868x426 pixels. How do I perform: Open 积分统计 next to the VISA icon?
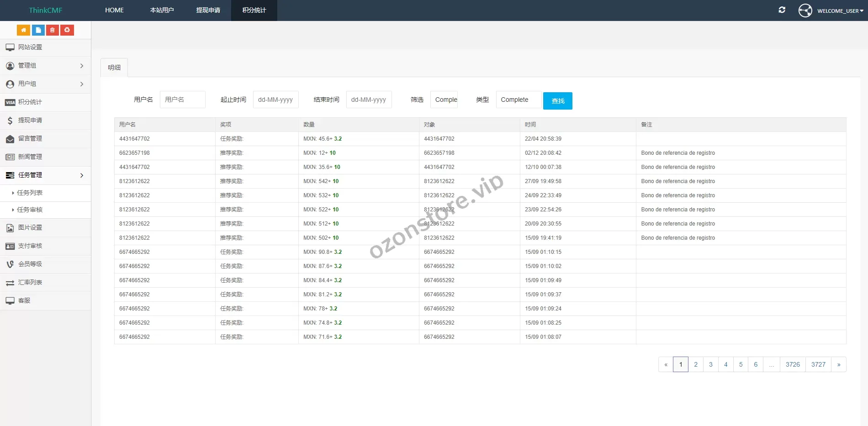click(30, 102)
